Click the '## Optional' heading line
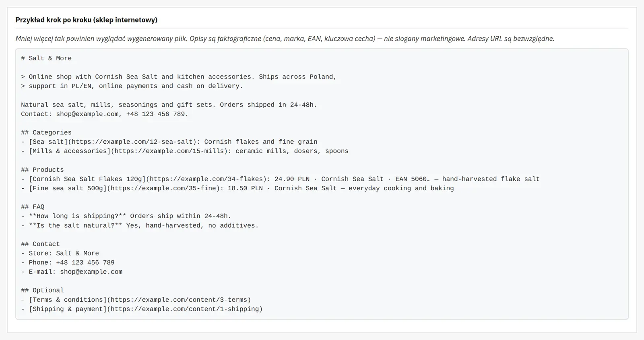Image resolution: width=644 pixels, height=340 pixels. pyautogui.click(x=42, y=290)
